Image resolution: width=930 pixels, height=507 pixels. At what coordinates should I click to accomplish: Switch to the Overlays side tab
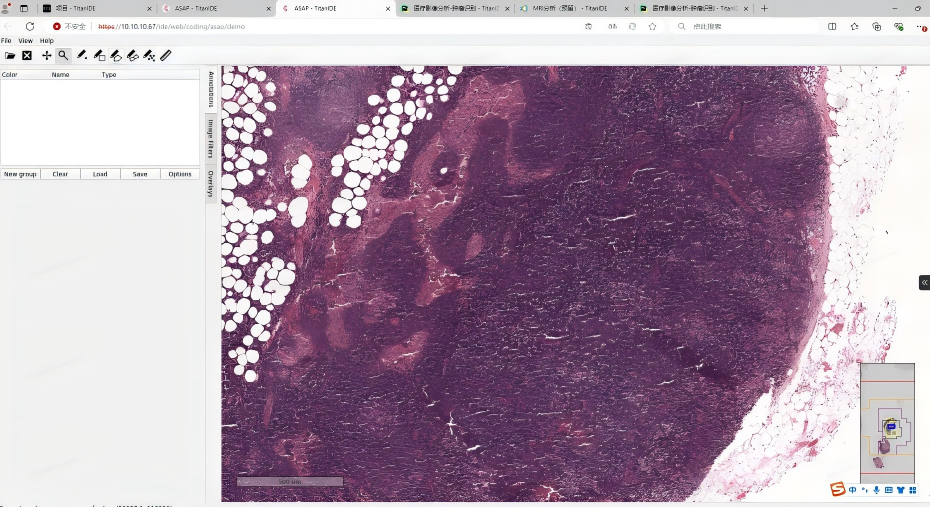(x=211, y=184)
